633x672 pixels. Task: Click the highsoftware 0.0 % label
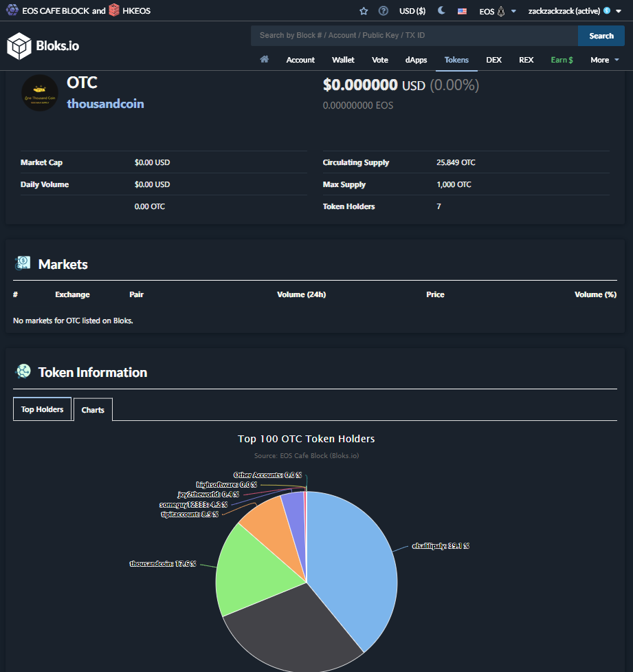pyautogui.click(x=227, y=485)
